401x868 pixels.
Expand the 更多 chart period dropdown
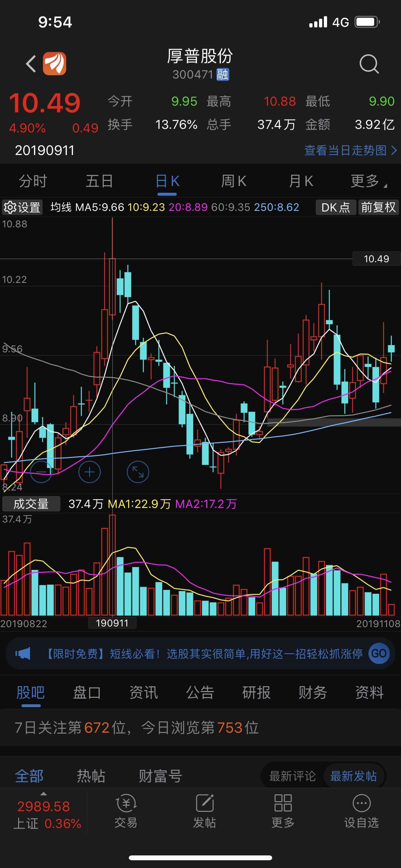click(368, 181)
